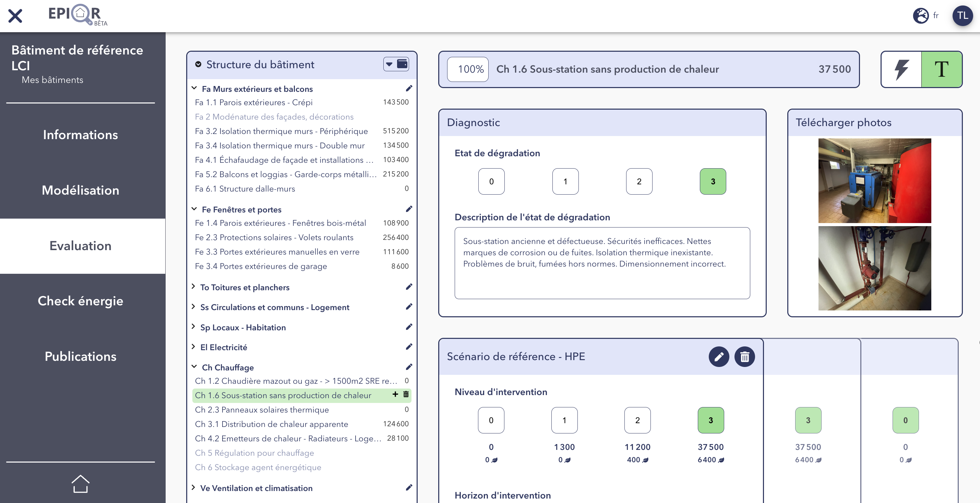980x503 pixels.
Task: Collapse the Fe Fenêtres et portes section
Action: [194, 209]
